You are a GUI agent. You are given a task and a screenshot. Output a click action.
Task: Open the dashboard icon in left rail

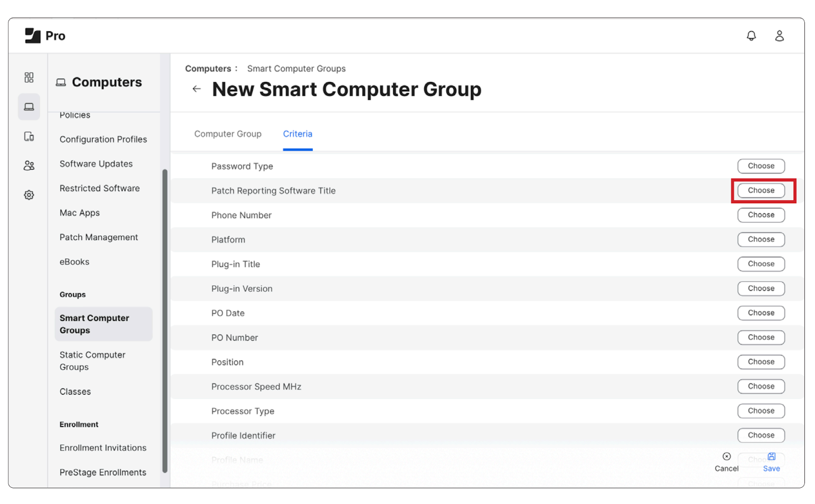(29, 77)
